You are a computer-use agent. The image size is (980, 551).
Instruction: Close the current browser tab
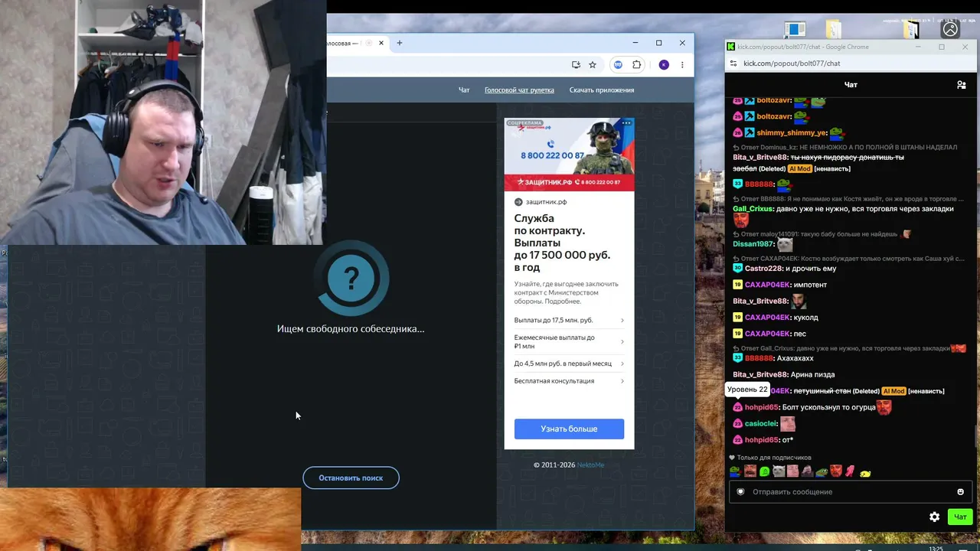coord(381,43)
